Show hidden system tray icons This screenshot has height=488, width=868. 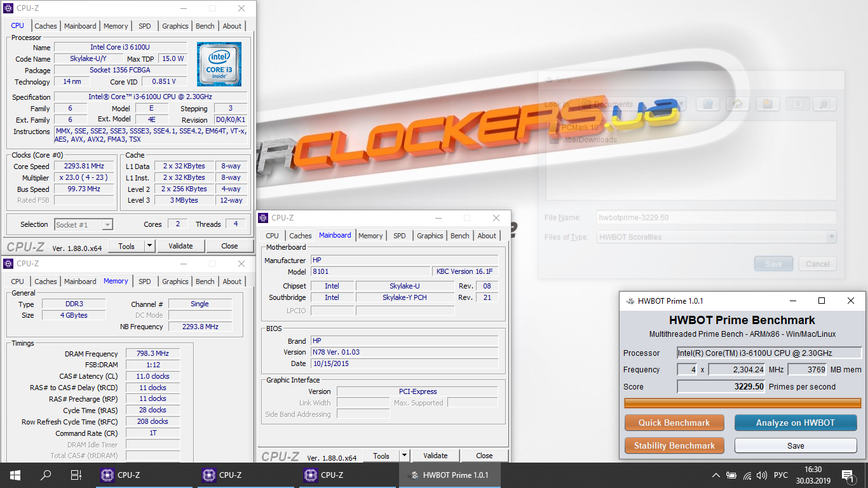(716, 475)
